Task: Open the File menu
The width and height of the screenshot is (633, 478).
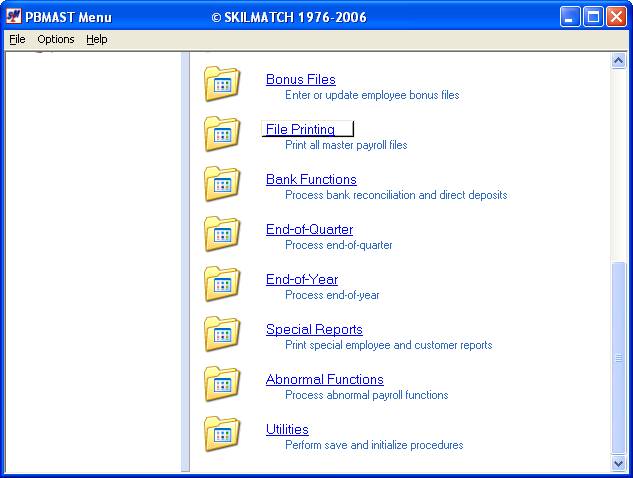Action: (17, 40)
